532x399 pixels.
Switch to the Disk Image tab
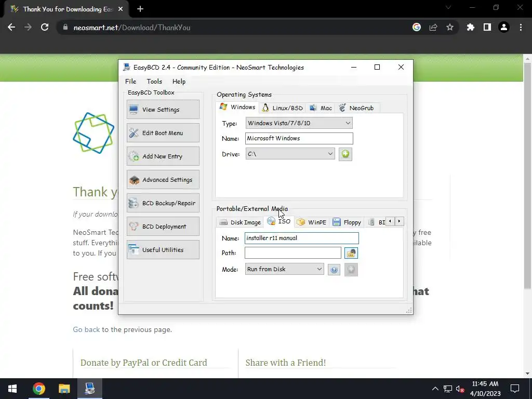tap(240, 222)
